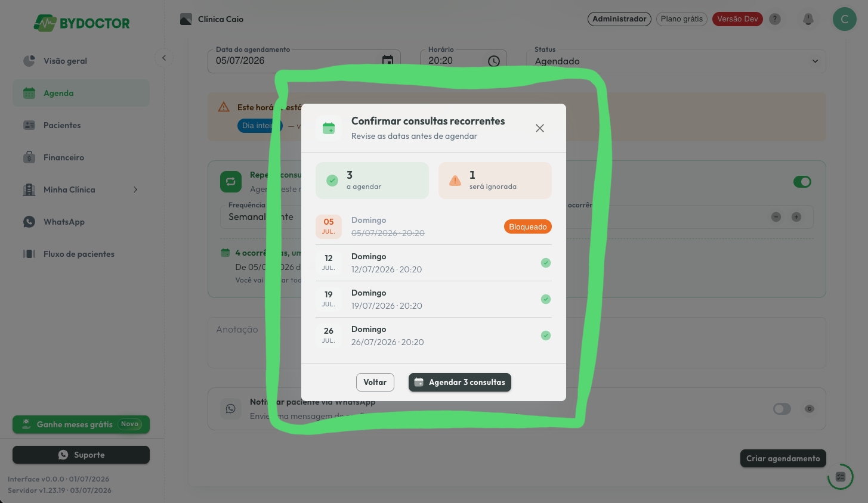Open the checklist icon at bottom right

841,477
